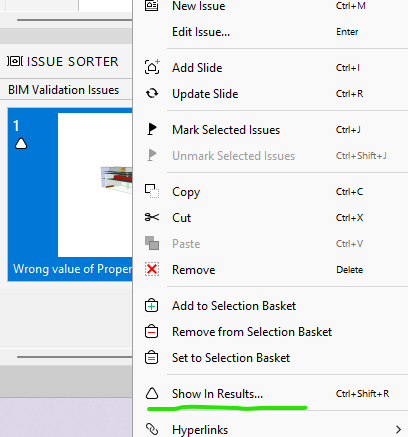The width and height of the screenshot is (408, 437).
Task: Select Remove from Selection Basket
Action: point(252,332)
